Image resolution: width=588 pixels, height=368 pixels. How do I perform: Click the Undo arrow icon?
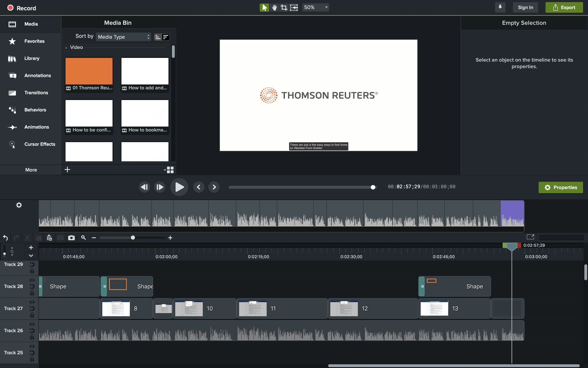tap(5, 238)
